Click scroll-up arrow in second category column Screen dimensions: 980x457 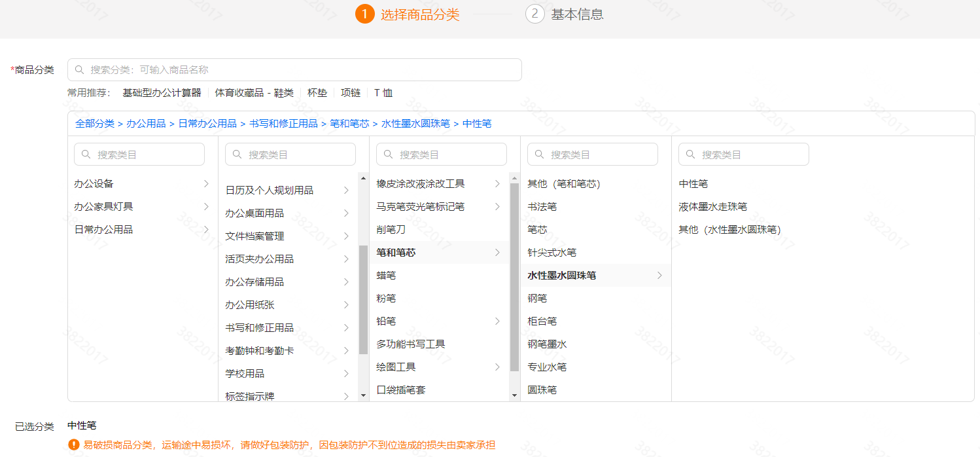point(363,178)
